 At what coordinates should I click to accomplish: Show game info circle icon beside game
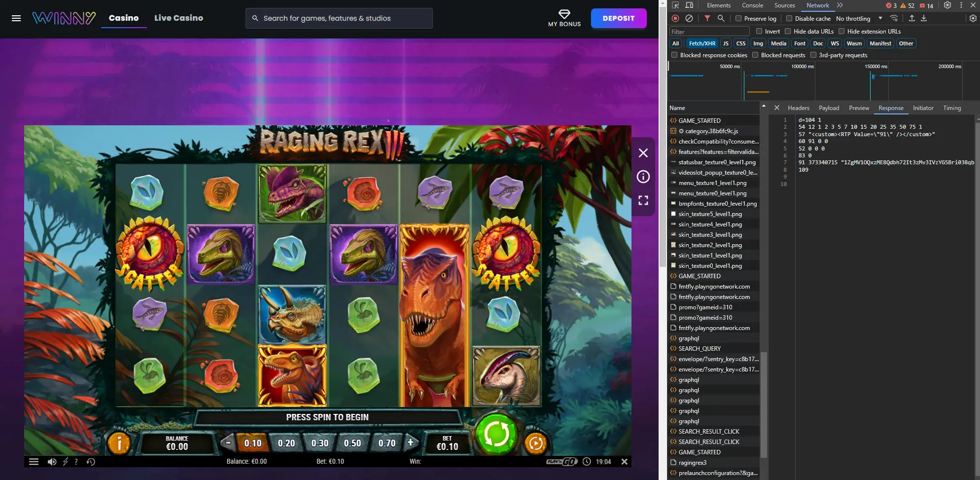pos(643,177)
